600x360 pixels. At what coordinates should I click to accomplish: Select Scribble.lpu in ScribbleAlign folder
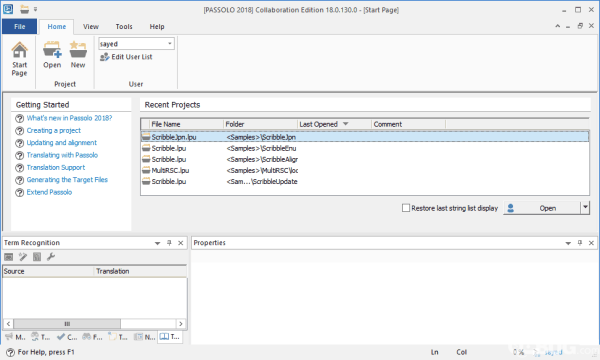click(365, 159)
